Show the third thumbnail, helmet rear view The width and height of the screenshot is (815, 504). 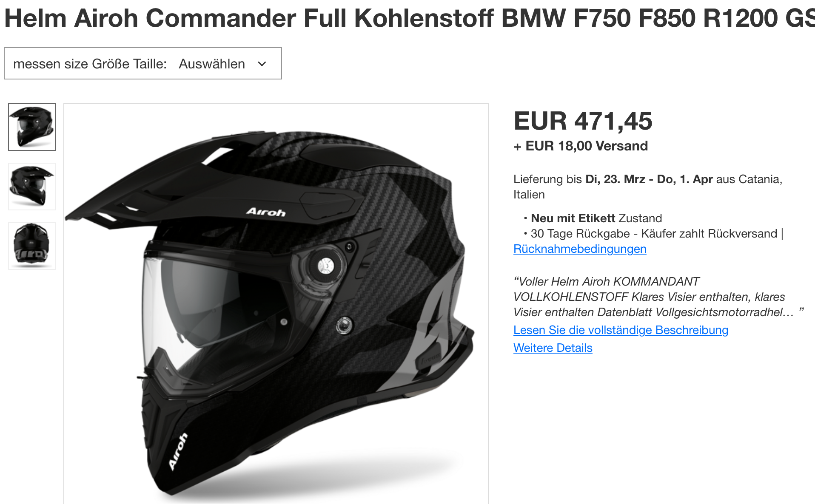(x=32, y=246)
